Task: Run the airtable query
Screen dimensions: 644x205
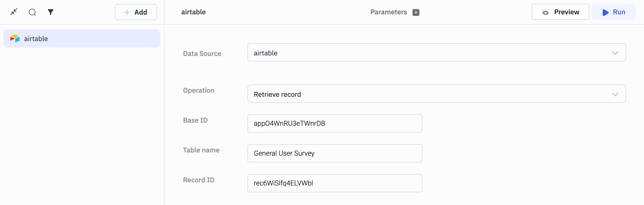Action: 613,12
